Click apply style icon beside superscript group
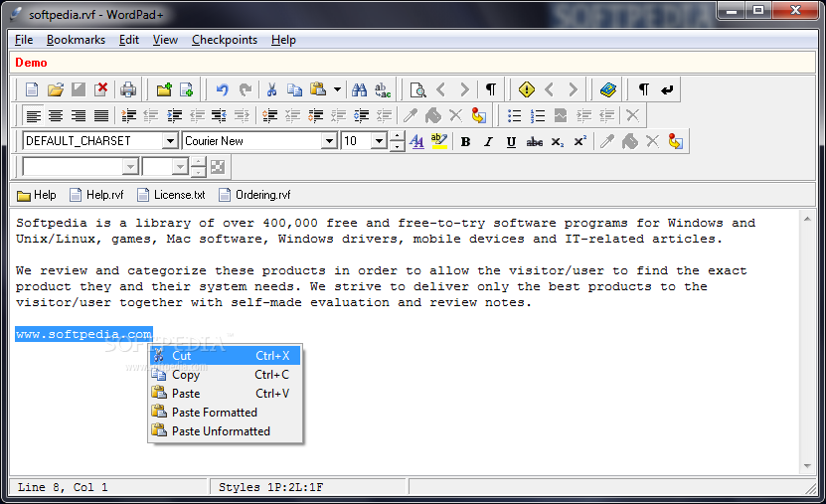The height and width of the screenshot is (504, 826). [x=675, y=141]
